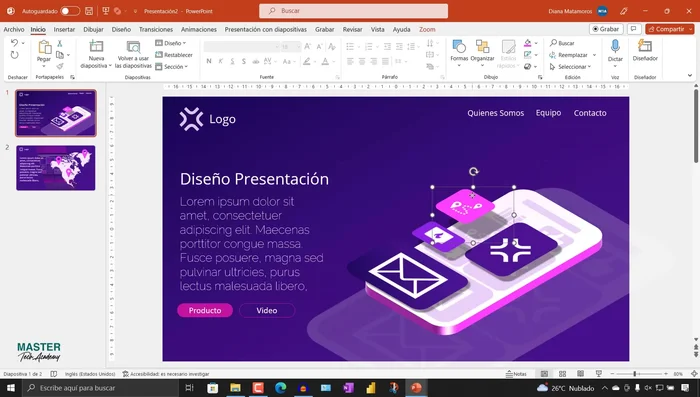700x397 pixels.
Task: Click the shape effects icon
Action: pyautogui.click(x=528, y=67)
